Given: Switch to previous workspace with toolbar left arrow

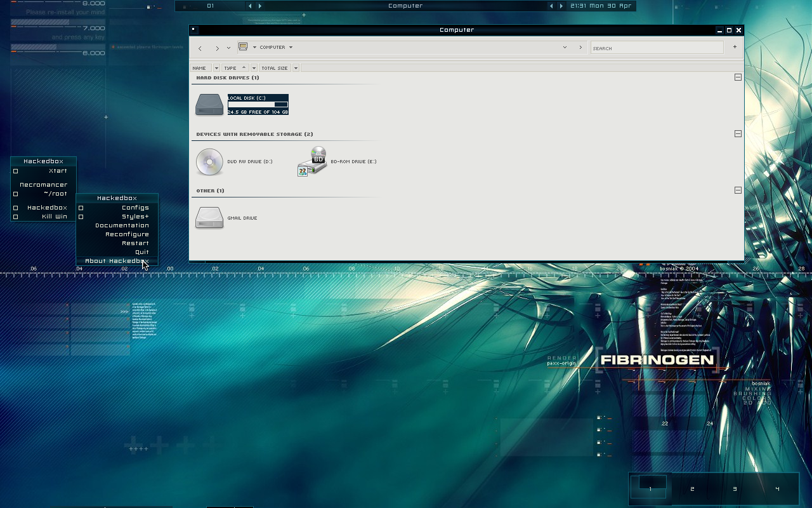Looking at the screenshot, I should (249, 6).
